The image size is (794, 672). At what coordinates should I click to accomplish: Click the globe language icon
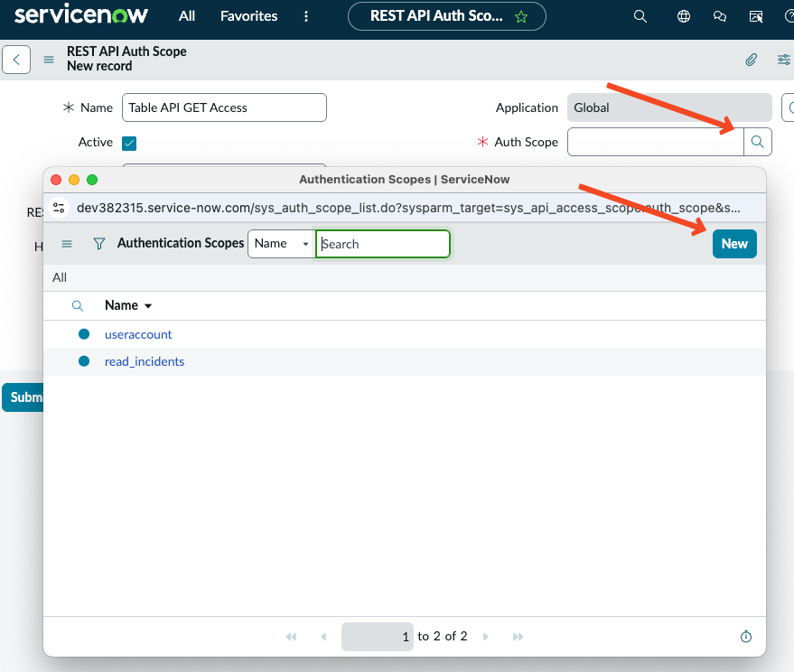click(x=684, y=16)
